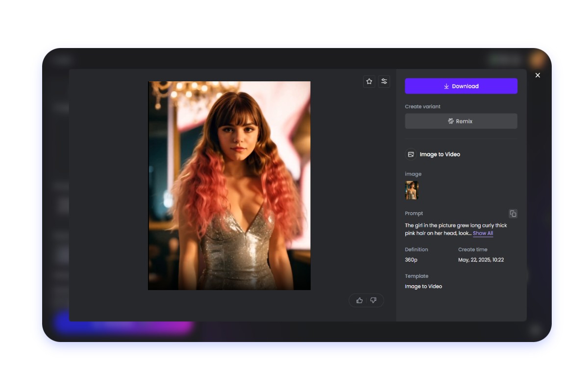Click the create time May 22 2025
The image size is (588, 392).
pyautogui.click(x=482, y=260)
